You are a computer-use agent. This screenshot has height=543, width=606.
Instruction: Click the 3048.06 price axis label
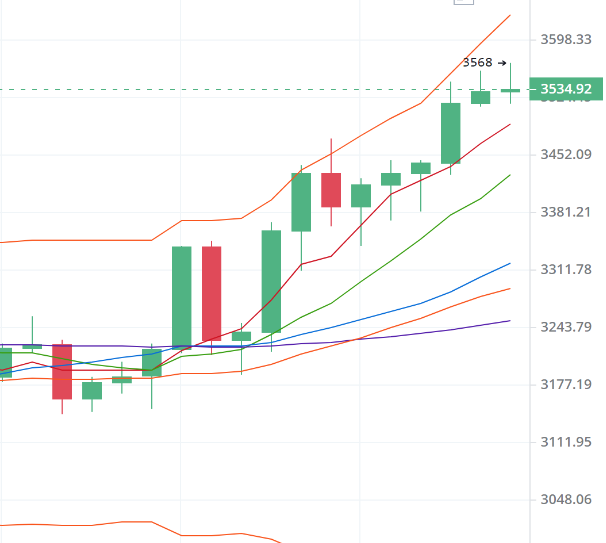point(566,500)
